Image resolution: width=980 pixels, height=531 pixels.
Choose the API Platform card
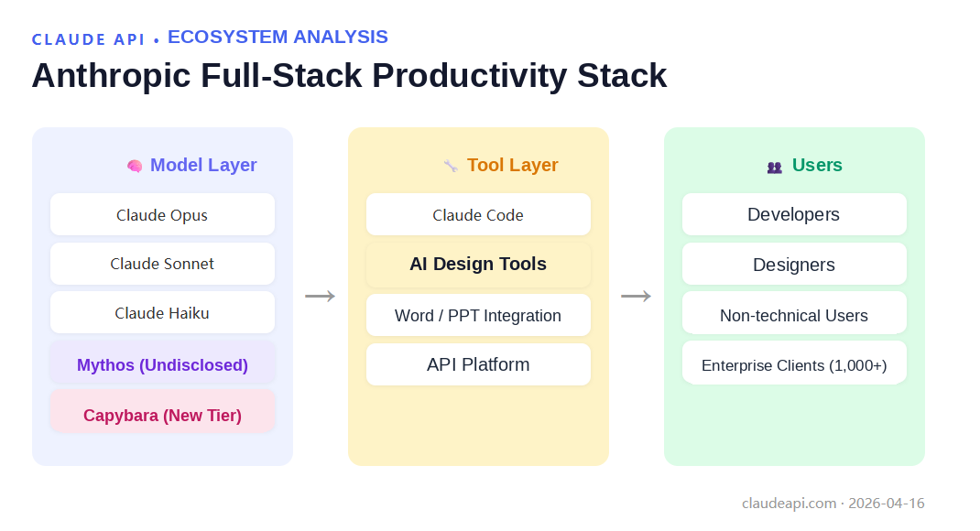coord(478,364)
